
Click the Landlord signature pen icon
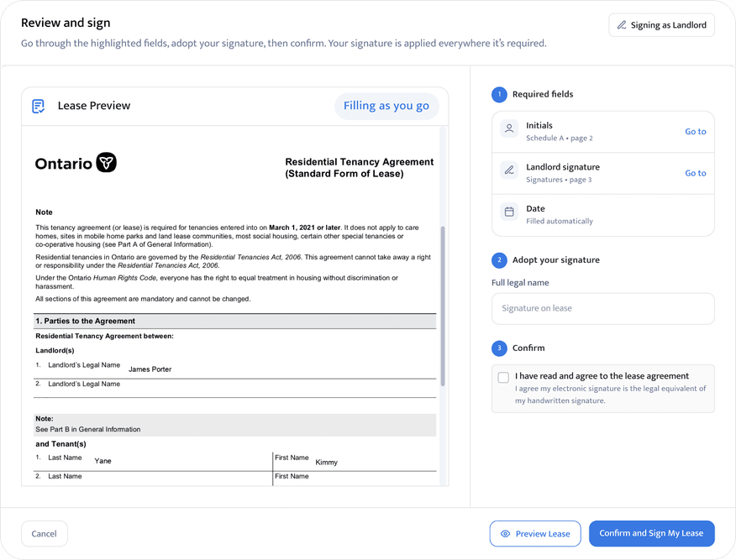509,170
